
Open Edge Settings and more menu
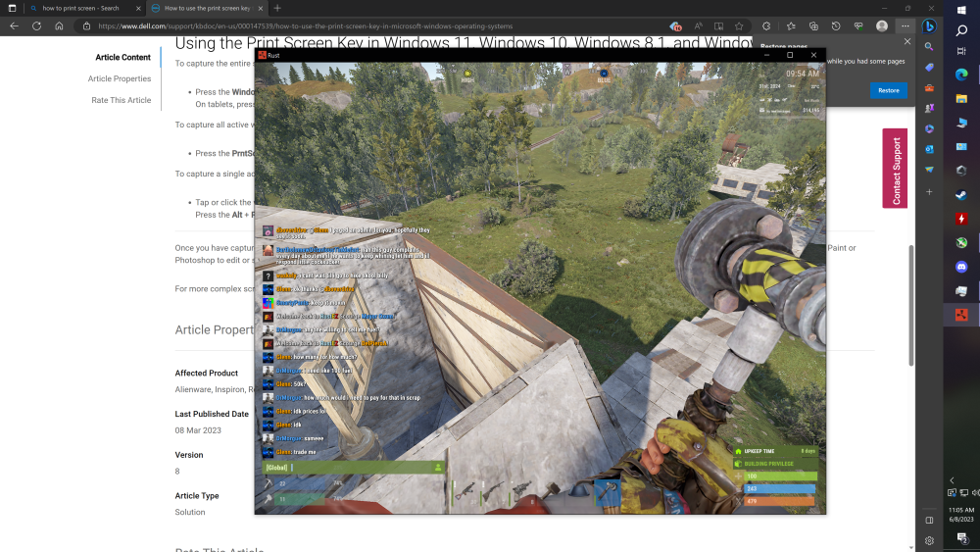pos(905,26)
